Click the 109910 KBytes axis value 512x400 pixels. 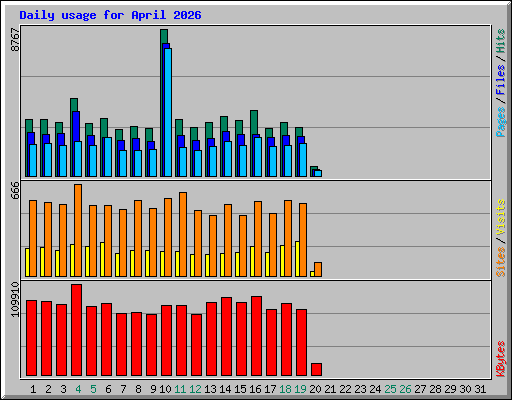click(15, 299)
